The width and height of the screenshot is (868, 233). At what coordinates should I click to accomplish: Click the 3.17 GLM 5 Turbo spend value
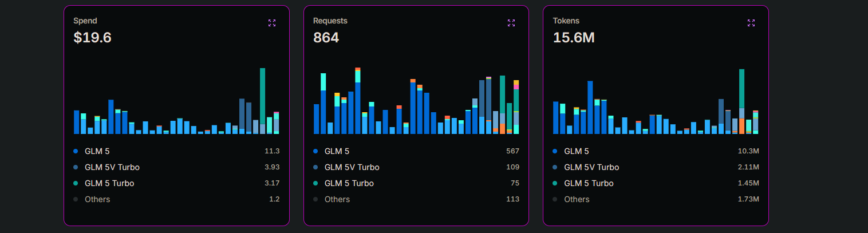[x=271, y=183]
